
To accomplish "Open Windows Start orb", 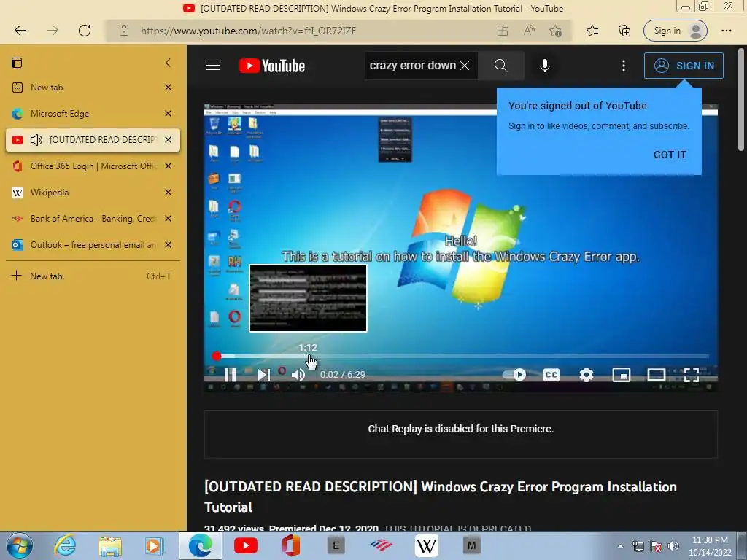I will (x=20, y=545).
